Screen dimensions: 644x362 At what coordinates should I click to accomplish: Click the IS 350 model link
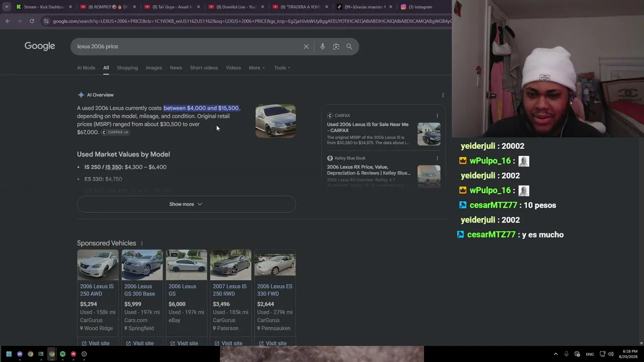click(x=114, y=167)
